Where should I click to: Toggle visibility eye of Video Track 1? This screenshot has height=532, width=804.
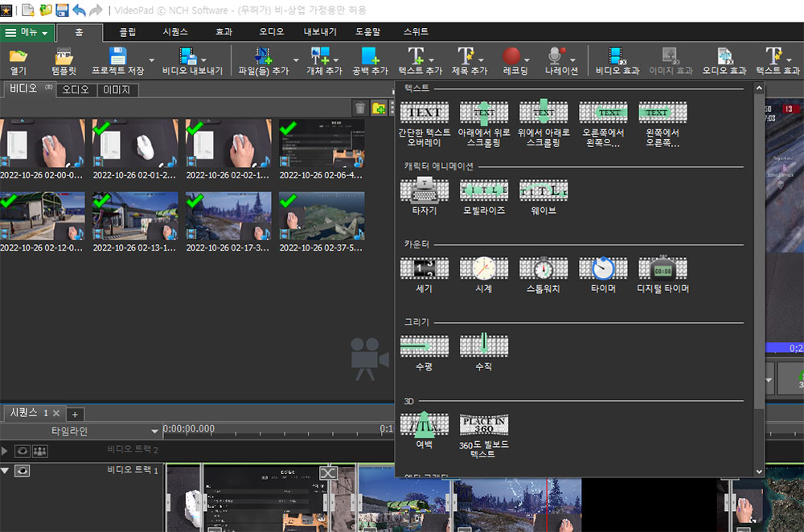22,470
